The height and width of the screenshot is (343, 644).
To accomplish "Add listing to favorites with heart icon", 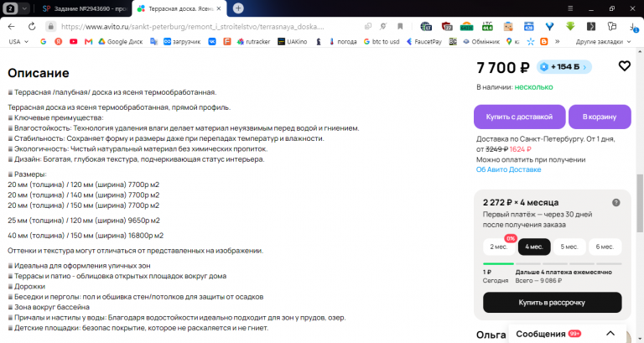I will (x=624, y=65).
